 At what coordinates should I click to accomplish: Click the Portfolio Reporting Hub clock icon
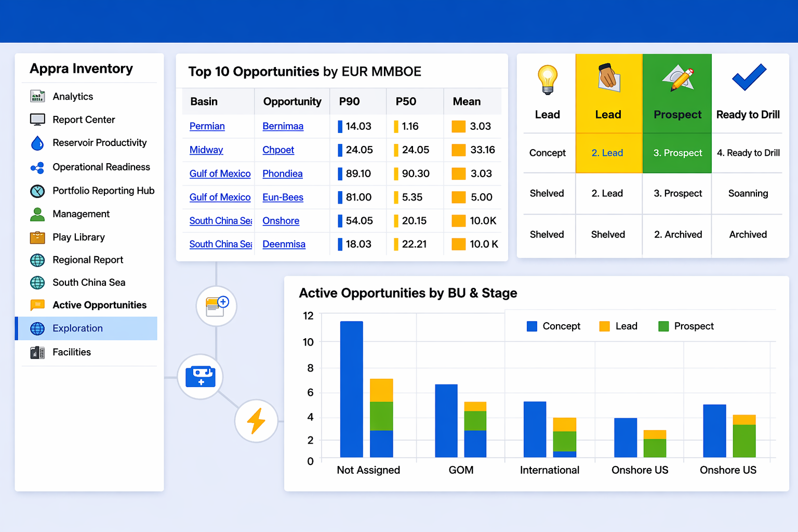coord(37,191)
